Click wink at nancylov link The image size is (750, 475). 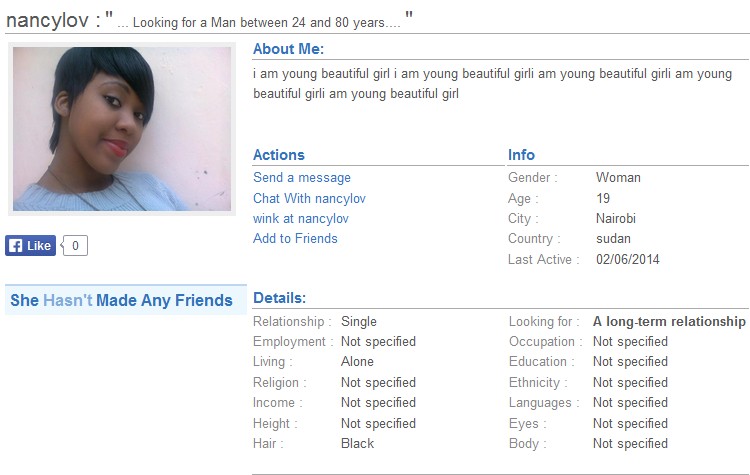point(301,218)
